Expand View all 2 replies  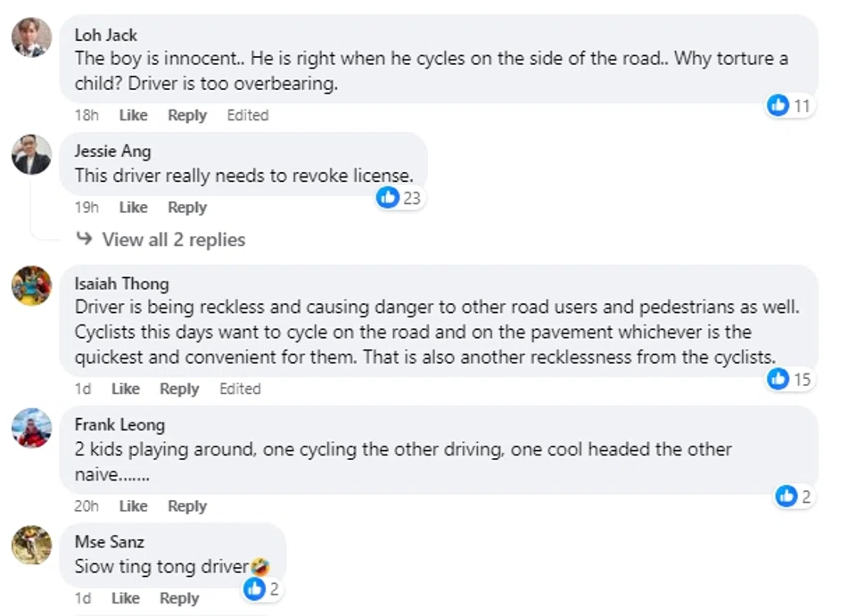click(173, 240)
